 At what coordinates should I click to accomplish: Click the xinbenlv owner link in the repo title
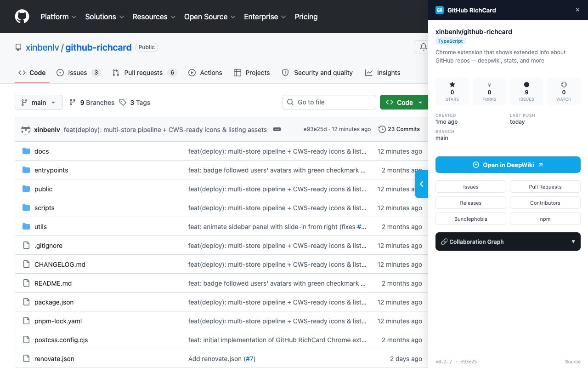coord(42,47)
